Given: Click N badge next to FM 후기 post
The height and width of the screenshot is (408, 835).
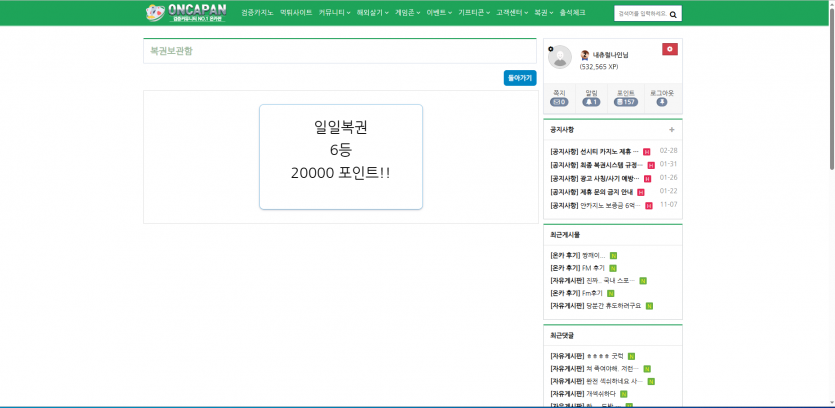Looking at the screenshot, I should 613,268.
